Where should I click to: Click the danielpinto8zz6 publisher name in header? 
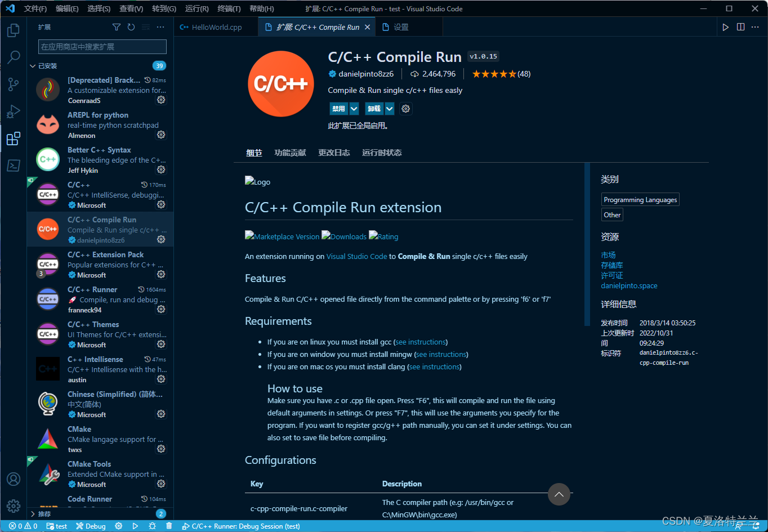click(x=366, y=74)
